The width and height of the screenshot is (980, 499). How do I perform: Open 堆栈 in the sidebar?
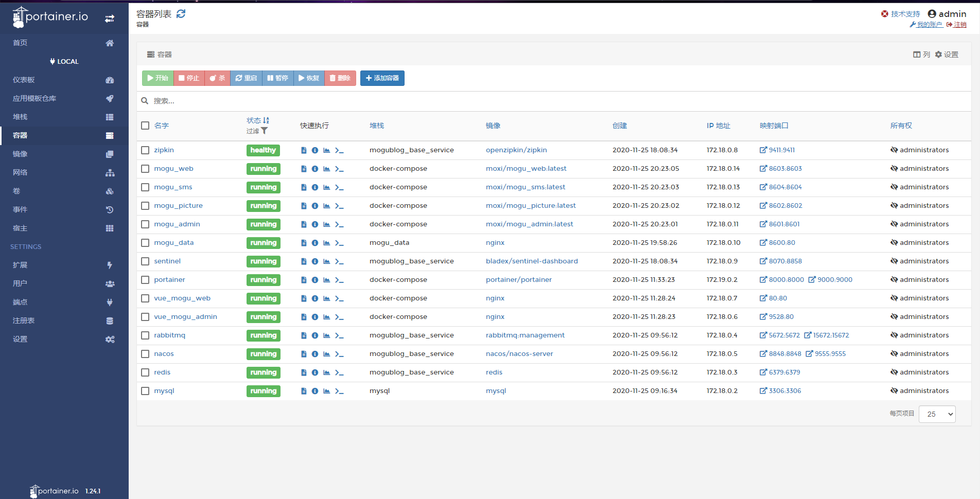[x=64, y=117]
